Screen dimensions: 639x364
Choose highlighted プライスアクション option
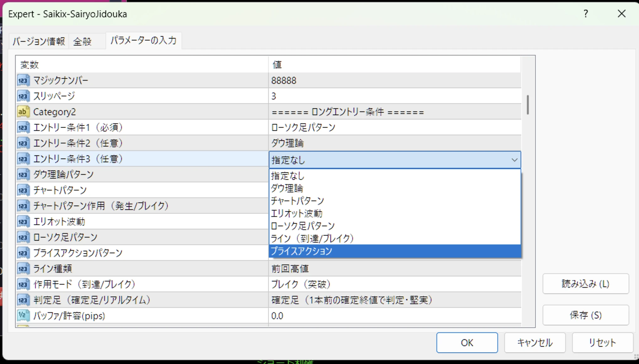click(395, 251)
